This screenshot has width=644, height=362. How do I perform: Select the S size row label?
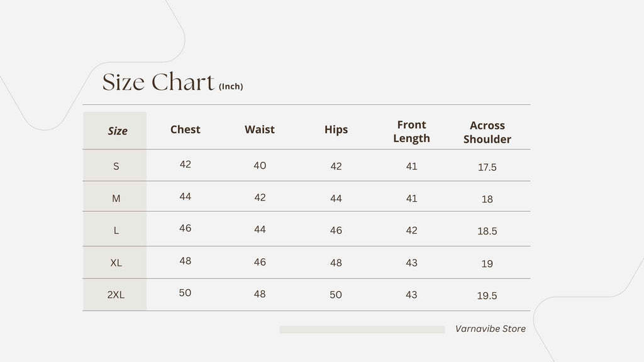coord(116,166)
